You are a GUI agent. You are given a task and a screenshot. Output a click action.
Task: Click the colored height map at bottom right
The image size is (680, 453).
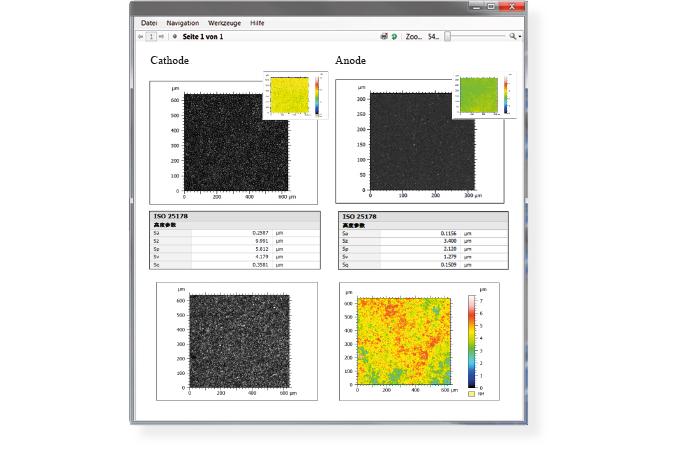point(404,341)
